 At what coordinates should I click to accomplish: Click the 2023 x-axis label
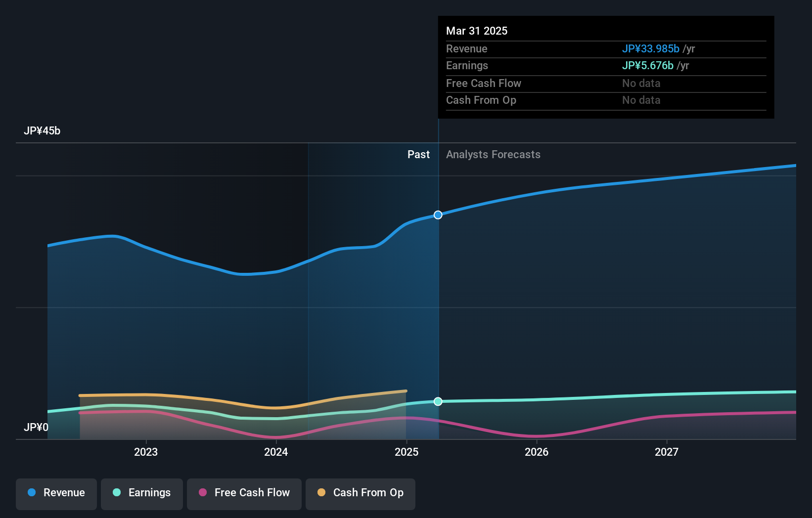pyautogui.click(x=146, y=452)
